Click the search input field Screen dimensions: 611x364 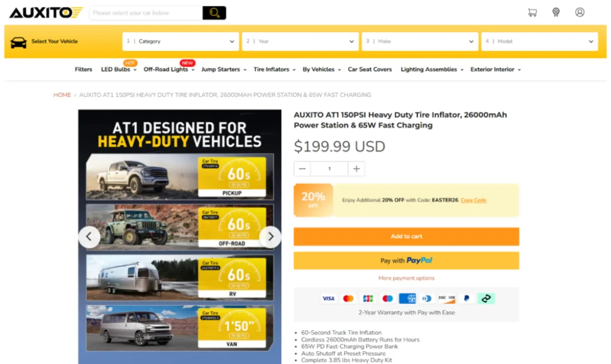pyautogui.click(x=146, y=13)
